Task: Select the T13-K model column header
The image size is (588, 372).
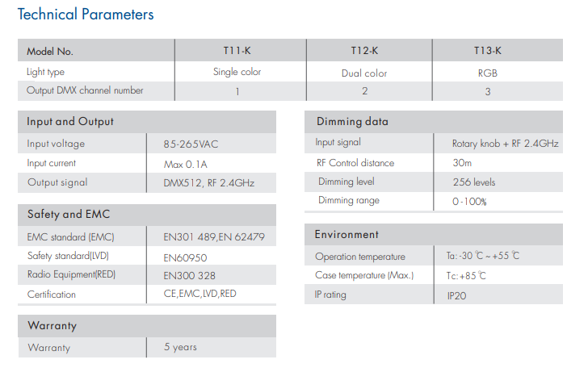Action: pos(488,51)
